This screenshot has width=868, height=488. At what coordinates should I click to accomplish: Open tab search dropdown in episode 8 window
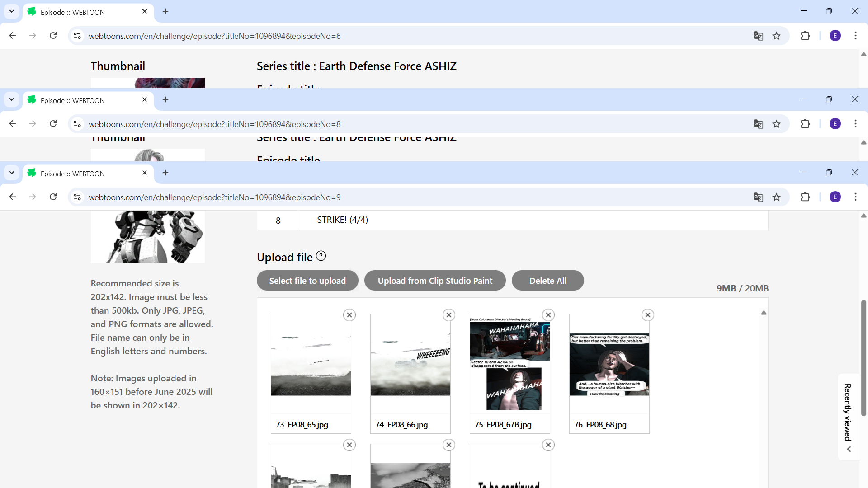pyautogui.click(x=12, y=99)
